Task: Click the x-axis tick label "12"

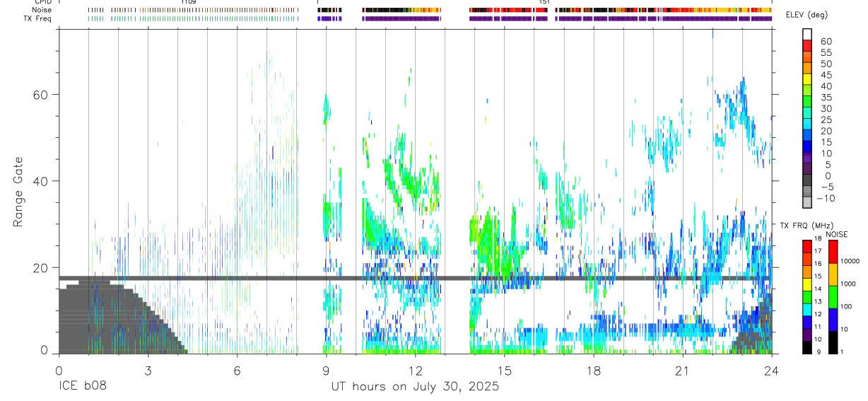Action: (x=415, y=371)
